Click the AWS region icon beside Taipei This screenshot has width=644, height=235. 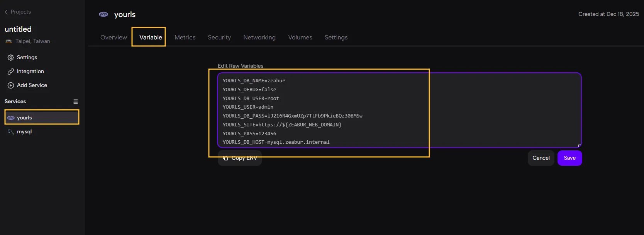[x=8, y=41]
